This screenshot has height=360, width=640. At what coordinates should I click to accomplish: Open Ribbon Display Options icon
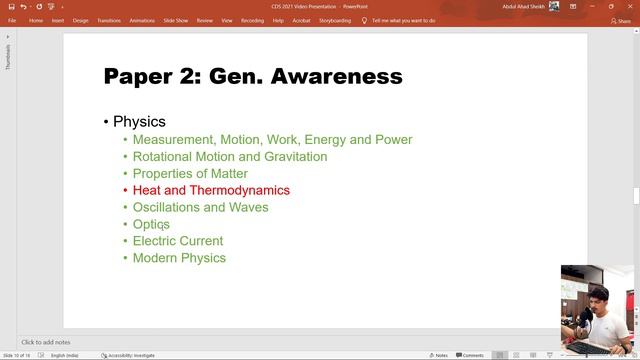click(573, 7)
